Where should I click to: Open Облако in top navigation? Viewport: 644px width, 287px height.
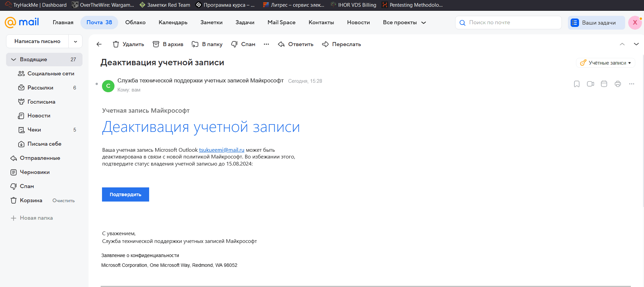tap(135, 23)
